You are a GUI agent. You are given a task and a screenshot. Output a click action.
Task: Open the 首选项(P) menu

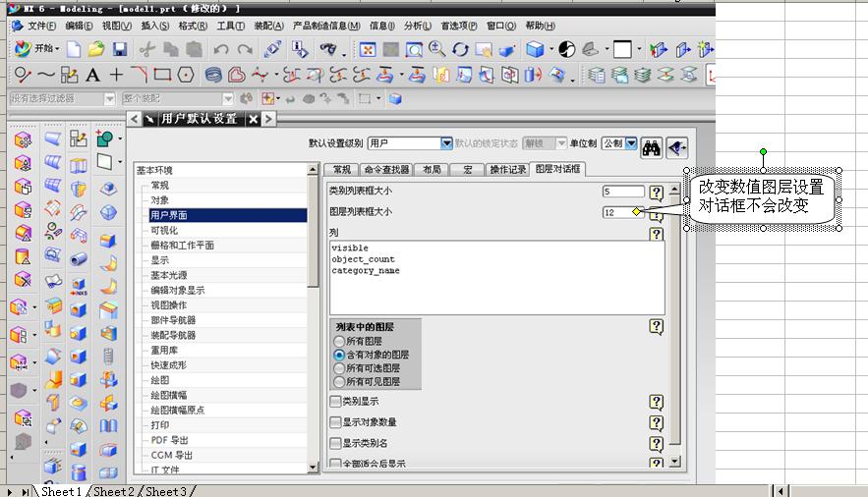(459, 26)
